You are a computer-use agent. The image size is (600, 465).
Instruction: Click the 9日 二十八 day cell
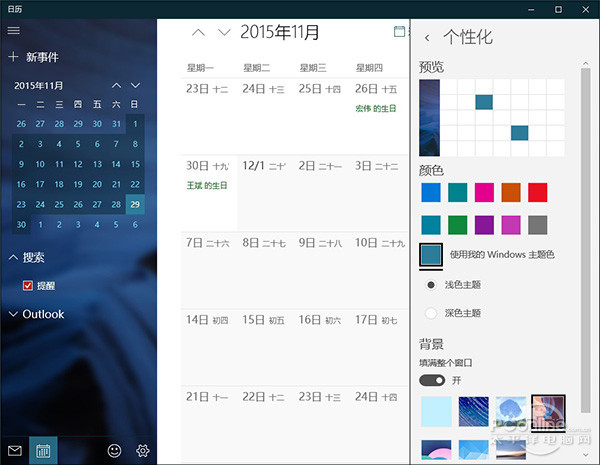pyautogui.click(x=321, y=270)
